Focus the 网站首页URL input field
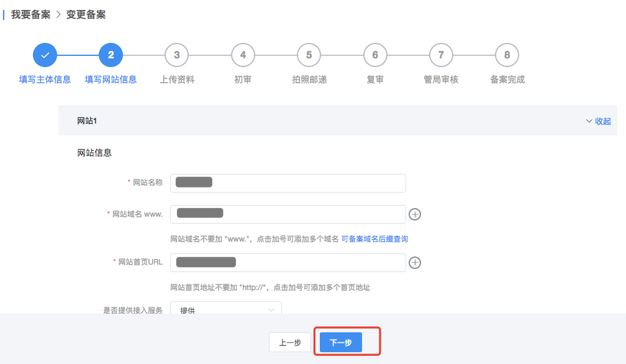 (288, 263)
